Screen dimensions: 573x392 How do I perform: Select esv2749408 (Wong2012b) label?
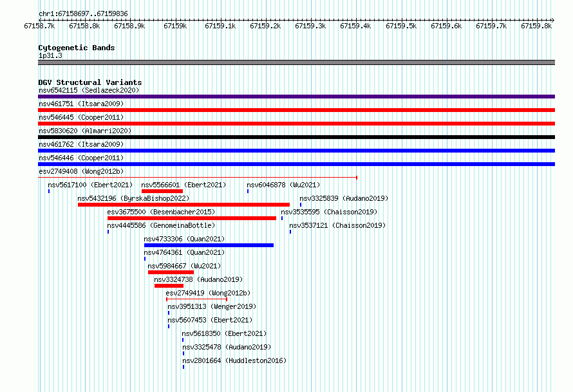(x=81, y=171)
